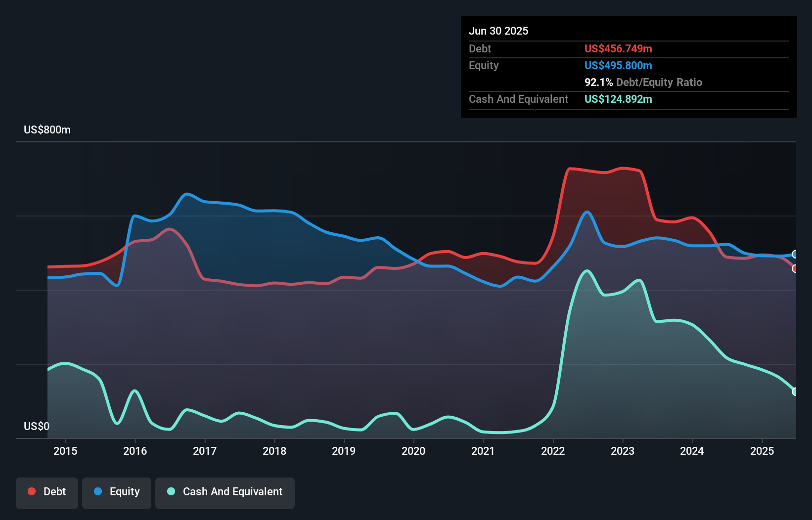Click the 2020 x-axis label
The height and width of the screenshot is (520, 812).
(x=413, y=451)
